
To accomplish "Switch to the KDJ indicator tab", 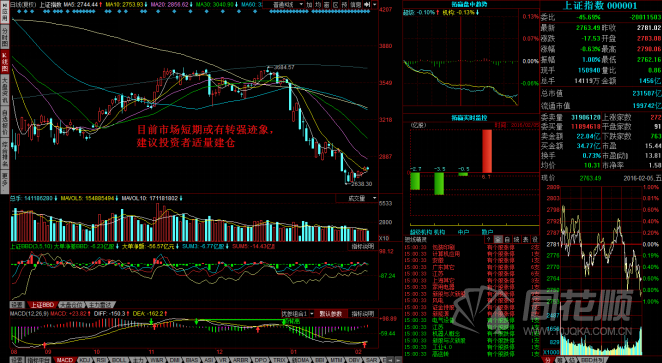I will [x=86, y=360].
